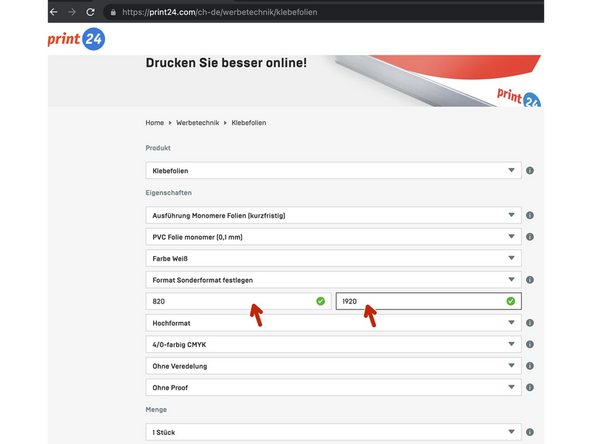Screen dimensions: 592x444
Task: Show info for Ohne Veredelung
Action: pyautogui.click(x=530, y=366)
